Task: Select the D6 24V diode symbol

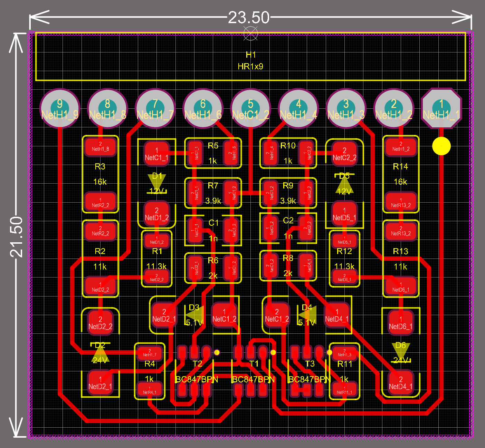Action: coord(401,353)
